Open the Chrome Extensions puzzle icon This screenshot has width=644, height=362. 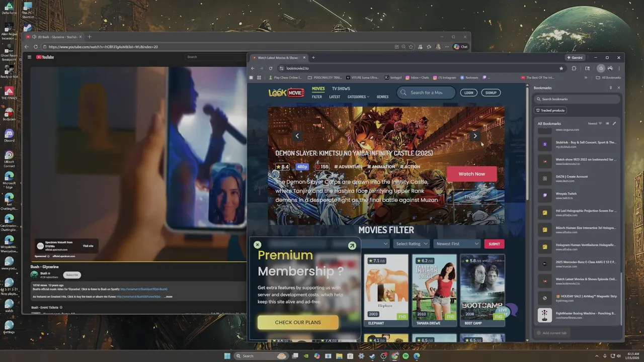tap(574, 68)
